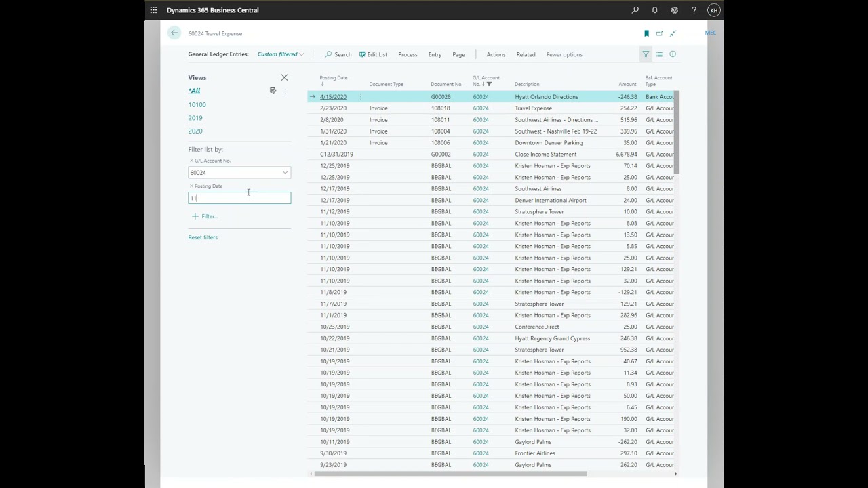Viewport: 868px width, 488px height.
Task: Click Reset filters
Action: pyautogui.click(x=203, y=237)
